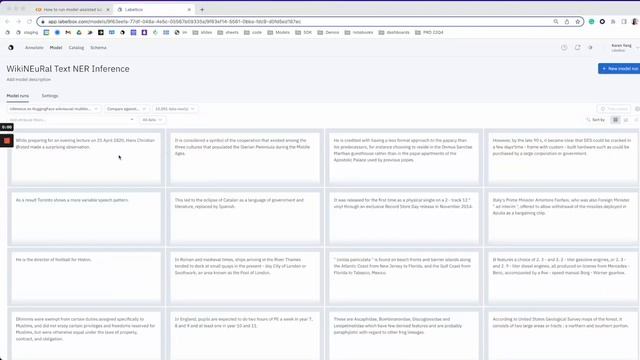Image resolution: width=640 pixels, height=360 pixels.
Task: Open the extensions puzzle icon
Action: tap(613, 22)
